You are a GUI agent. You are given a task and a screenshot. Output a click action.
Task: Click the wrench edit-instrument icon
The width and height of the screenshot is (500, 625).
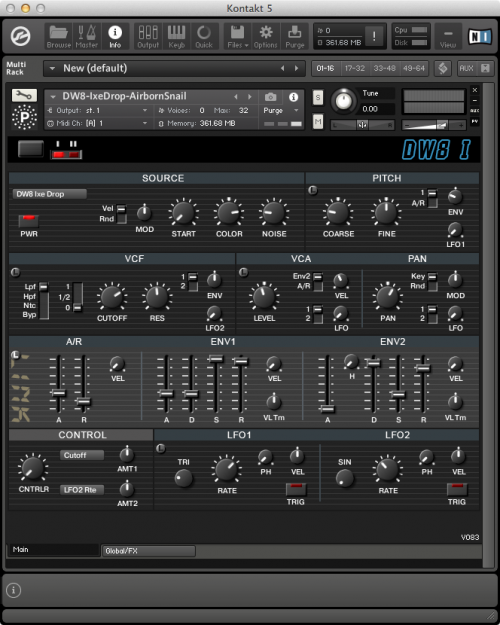24,95
